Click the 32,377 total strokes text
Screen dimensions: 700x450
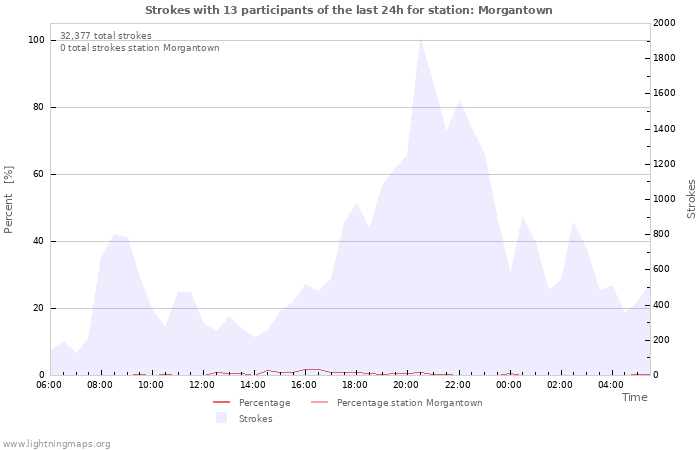click(106, 36)
